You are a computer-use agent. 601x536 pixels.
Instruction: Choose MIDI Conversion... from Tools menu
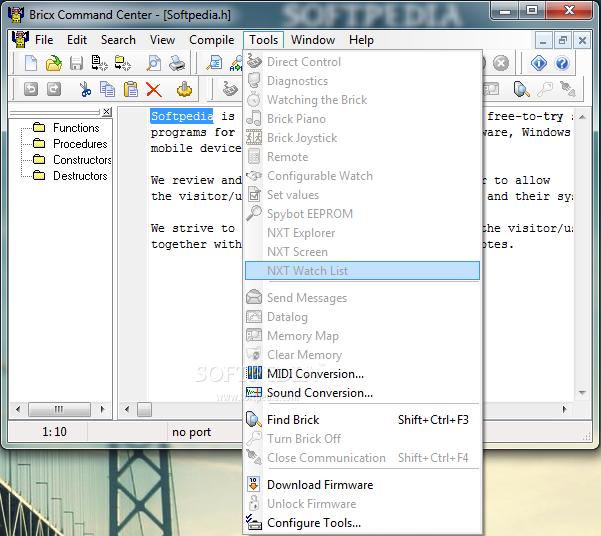click(x=362, y=373)
